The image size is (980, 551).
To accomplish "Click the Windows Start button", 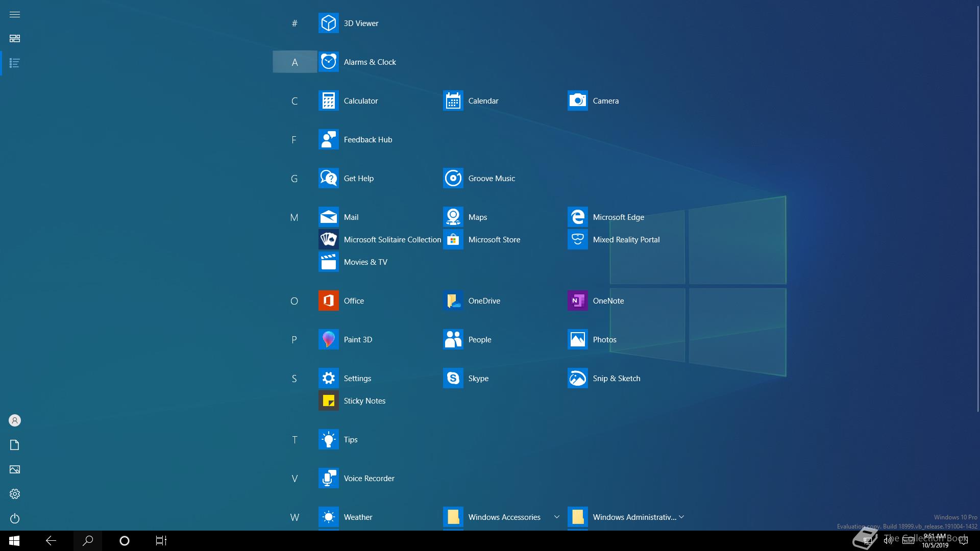I will point(14,541).
